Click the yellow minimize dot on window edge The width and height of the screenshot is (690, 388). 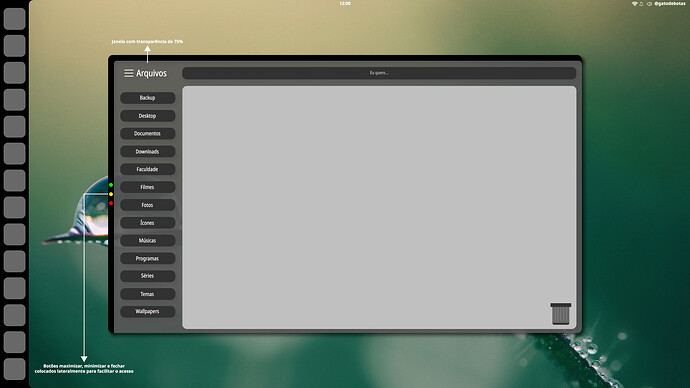111,194
